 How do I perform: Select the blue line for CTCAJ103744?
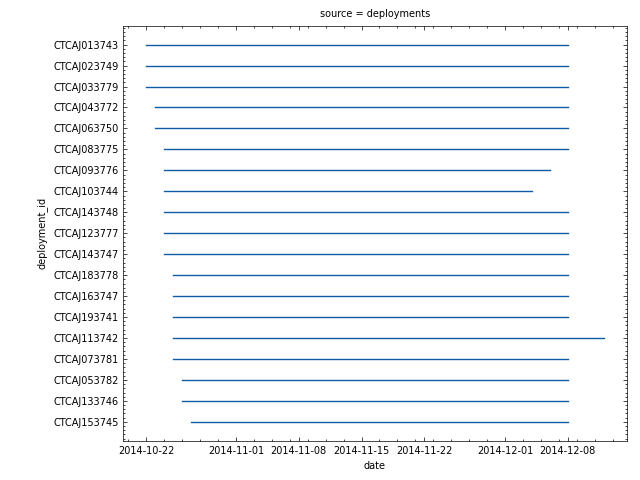click(348, 191)
